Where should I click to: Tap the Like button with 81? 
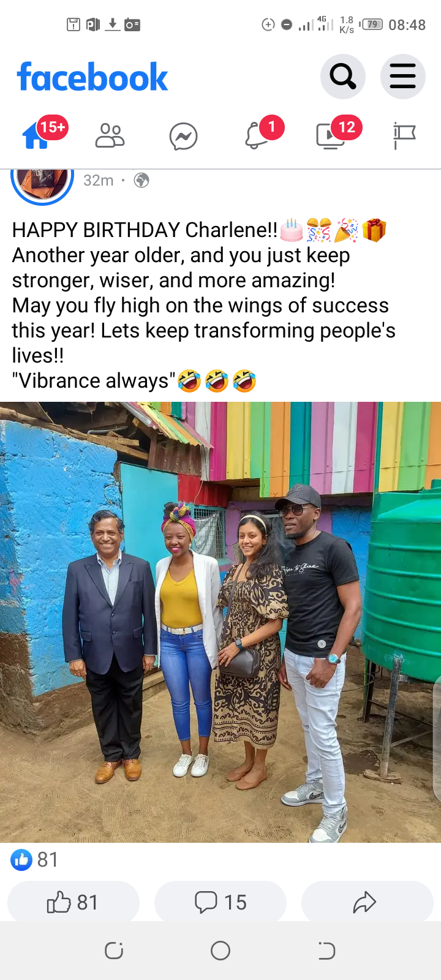73,902
